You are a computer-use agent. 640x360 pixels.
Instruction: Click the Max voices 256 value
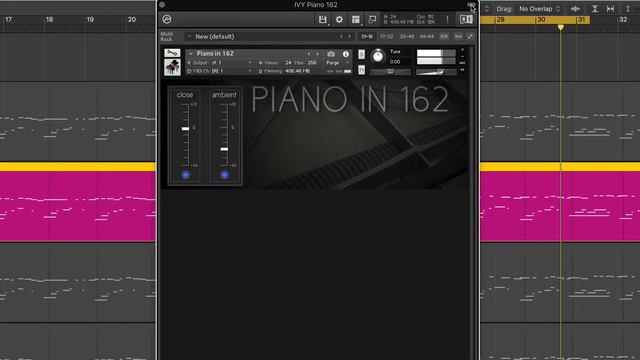[x=312, y=63]
